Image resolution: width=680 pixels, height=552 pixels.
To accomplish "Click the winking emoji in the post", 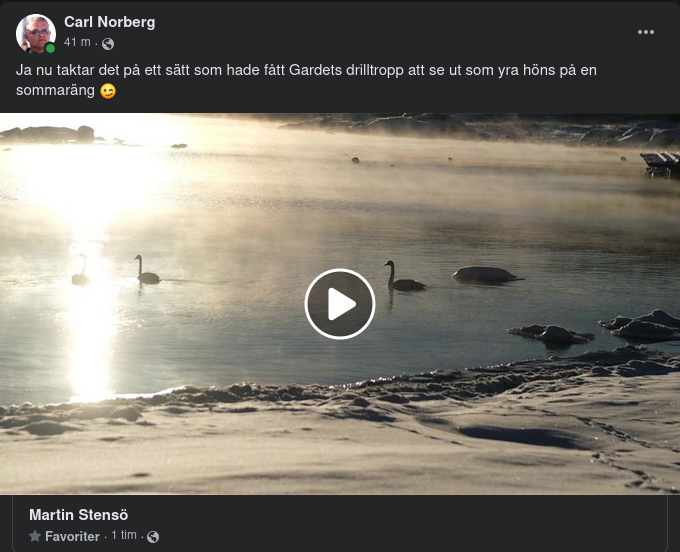I will pyautogui.click(x=108, y=91).
